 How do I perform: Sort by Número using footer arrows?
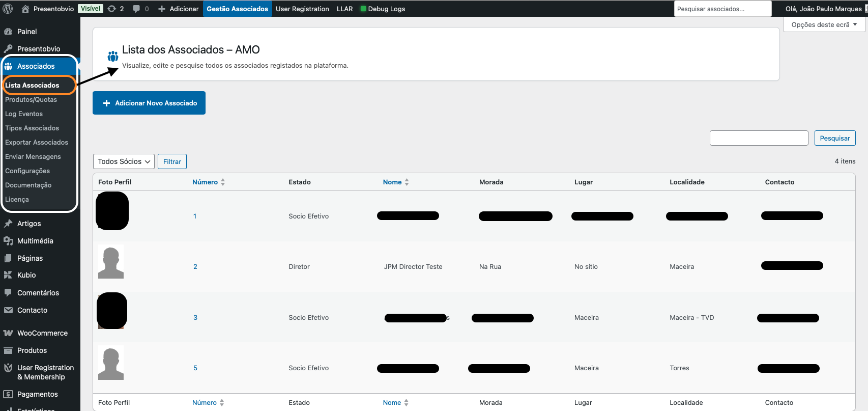222,402
